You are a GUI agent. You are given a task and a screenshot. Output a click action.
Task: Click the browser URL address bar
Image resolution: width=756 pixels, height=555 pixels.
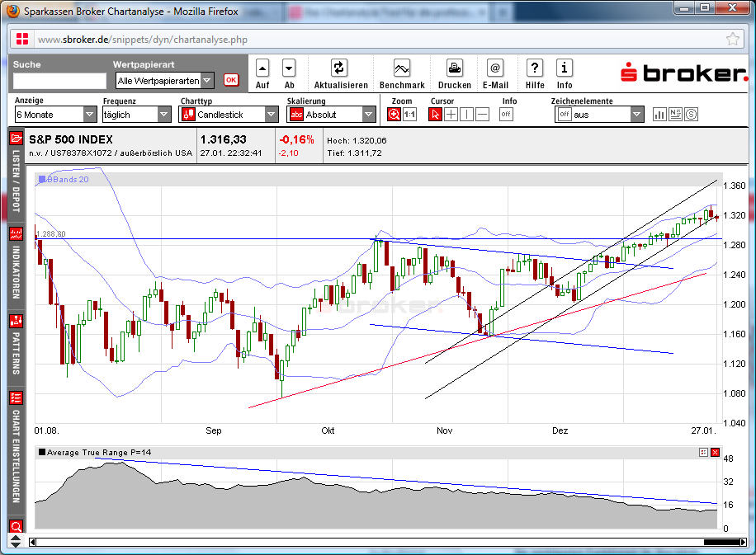point(376,40)
